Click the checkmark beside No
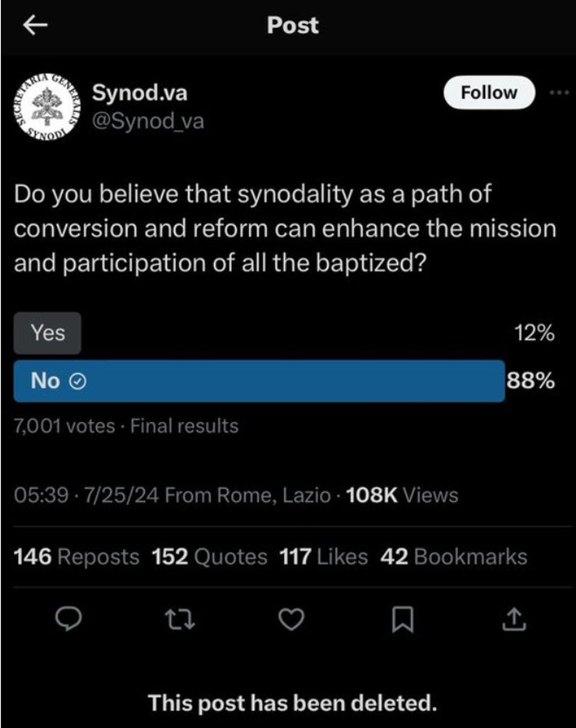 77,382
